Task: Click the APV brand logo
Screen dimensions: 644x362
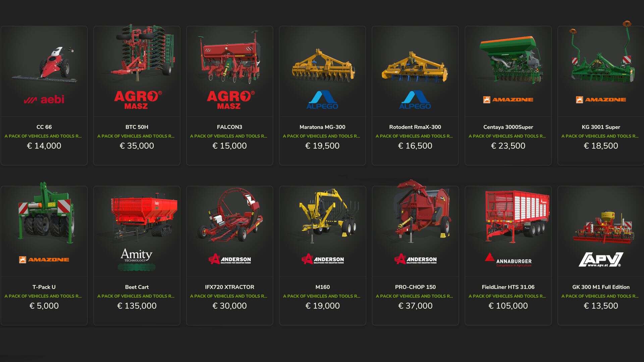Action: (x=601, y=259)
